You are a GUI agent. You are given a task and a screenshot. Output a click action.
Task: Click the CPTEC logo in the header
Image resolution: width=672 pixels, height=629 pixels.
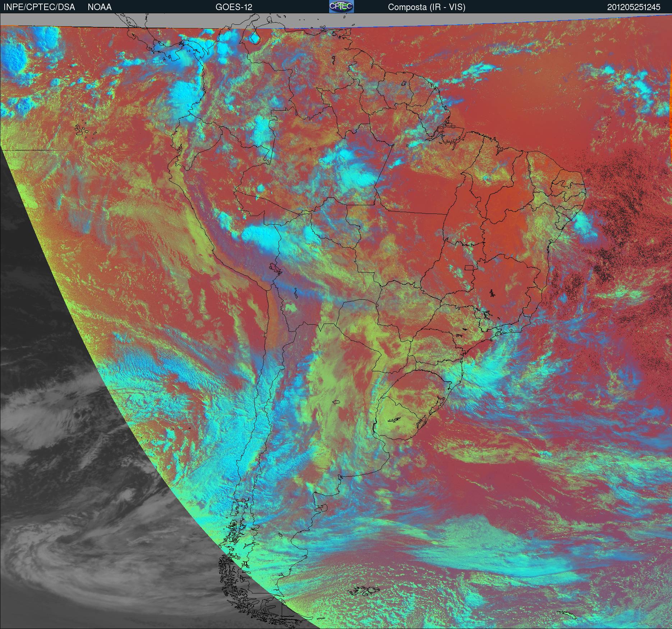click(341, 6)
